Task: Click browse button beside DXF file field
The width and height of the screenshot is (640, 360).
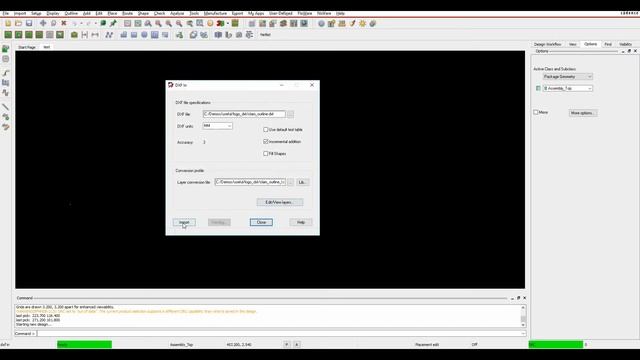Action: point(290,114)
